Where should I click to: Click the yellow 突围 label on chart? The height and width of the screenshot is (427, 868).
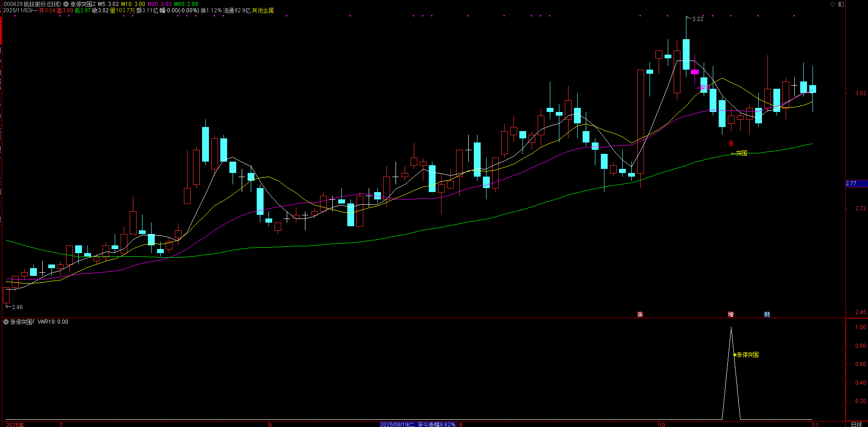pyautogui.click(x=741, y=153)
